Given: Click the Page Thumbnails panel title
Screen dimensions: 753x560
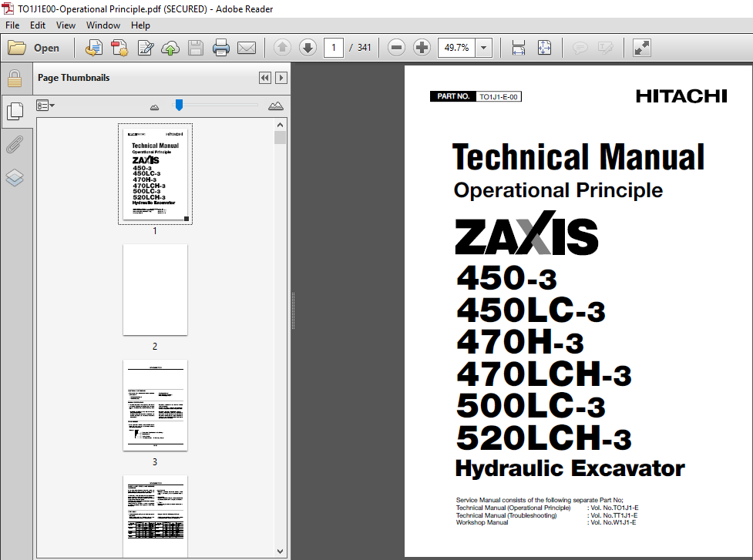Looking at the screenshot, I should pyautogui.click(x=73, y=78).
